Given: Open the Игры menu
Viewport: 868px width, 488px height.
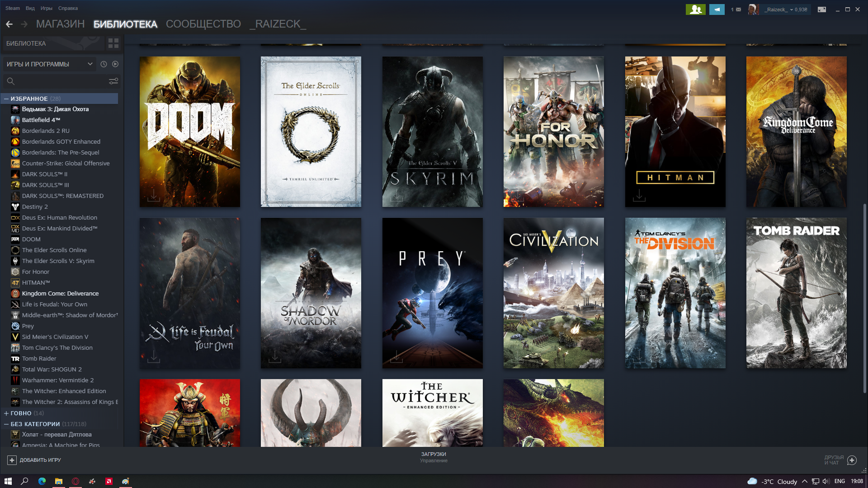Looking at the screenshot, I should coord(47,8).
